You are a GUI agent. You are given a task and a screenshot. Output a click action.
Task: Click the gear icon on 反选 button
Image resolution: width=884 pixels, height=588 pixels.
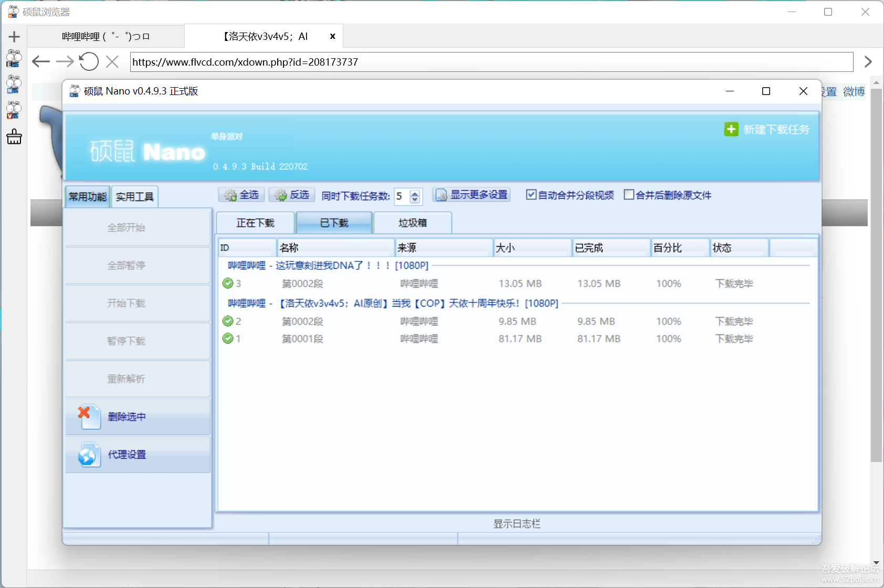(281, 195)
